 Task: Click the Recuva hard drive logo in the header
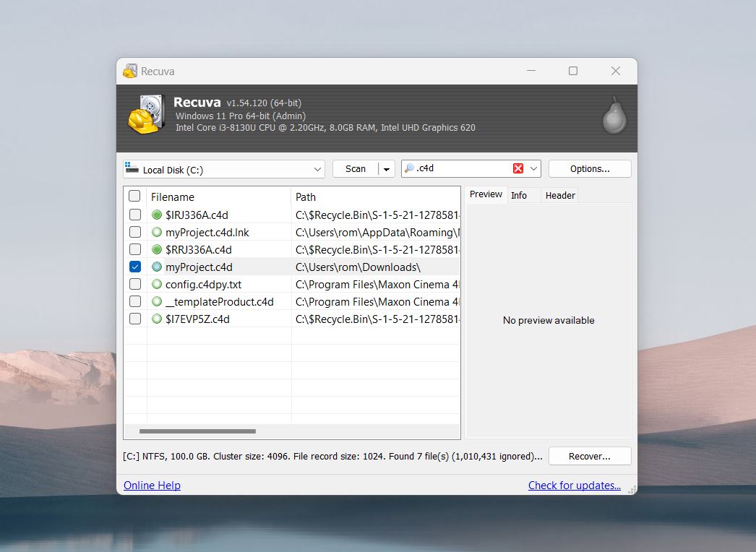tap(147, 114)
